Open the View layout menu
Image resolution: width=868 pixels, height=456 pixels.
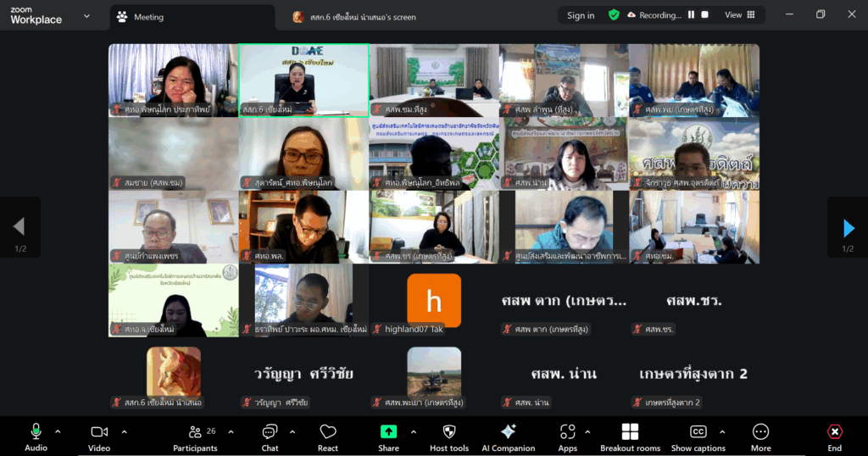(x=738, y=15)
